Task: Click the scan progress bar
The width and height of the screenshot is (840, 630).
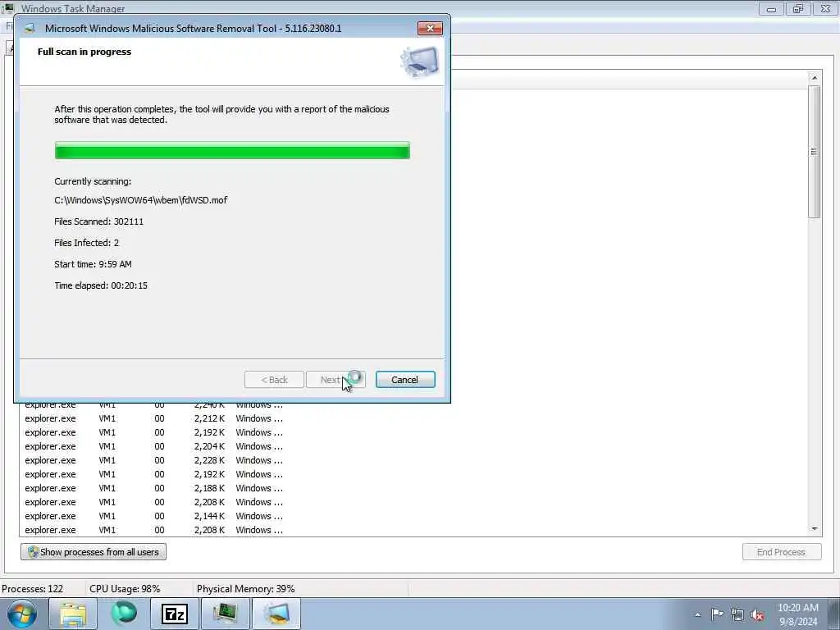Action: [232, 151]
